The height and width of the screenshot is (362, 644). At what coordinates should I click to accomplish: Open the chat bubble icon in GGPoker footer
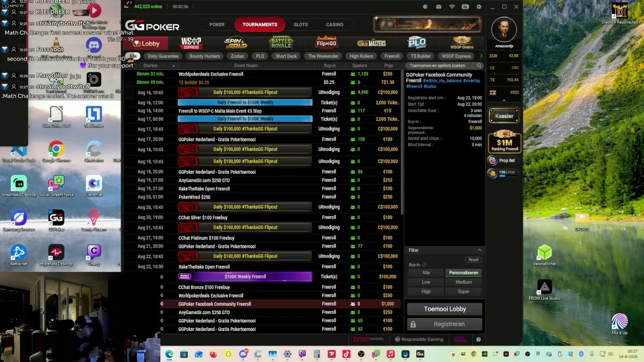(x=478, y=339)
